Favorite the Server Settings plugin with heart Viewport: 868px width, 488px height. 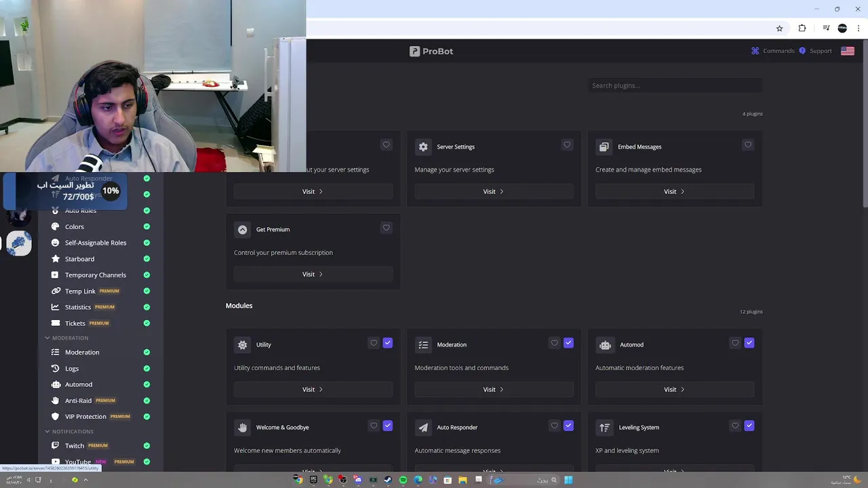click(567, 144)
